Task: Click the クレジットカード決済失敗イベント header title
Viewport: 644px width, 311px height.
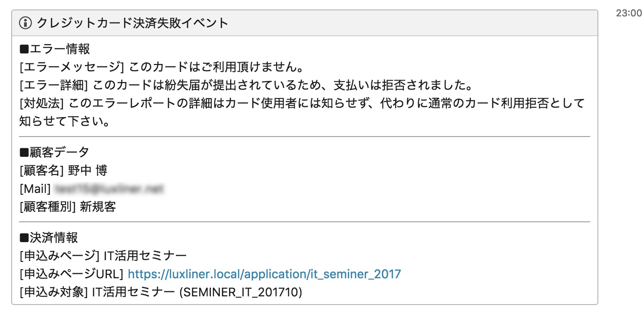Action: click(132, 23)
